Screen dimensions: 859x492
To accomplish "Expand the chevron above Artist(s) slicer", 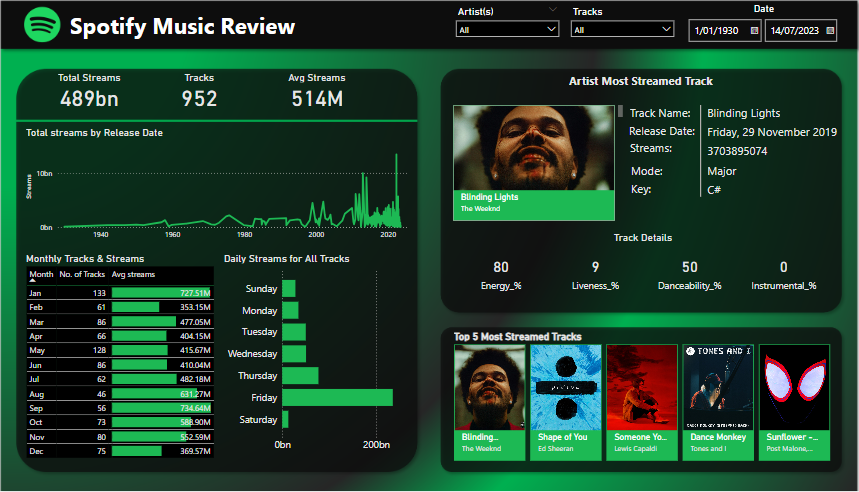I will 553,9.
